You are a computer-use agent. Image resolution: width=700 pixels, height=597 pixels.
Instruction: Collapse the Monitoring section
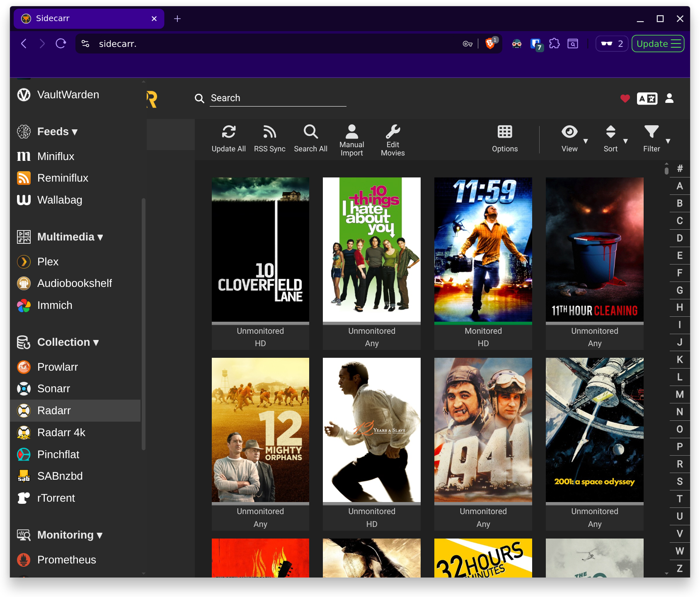coord(70,535)
